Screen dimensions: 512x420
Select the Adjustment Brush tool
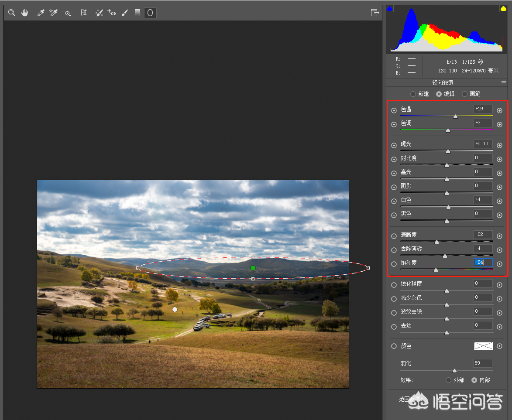tap(125, 13)
